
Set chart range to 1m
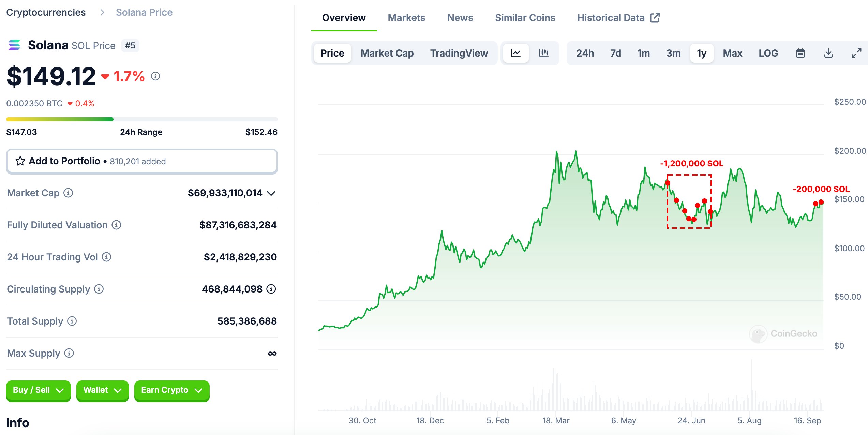(x=643, y=53)
